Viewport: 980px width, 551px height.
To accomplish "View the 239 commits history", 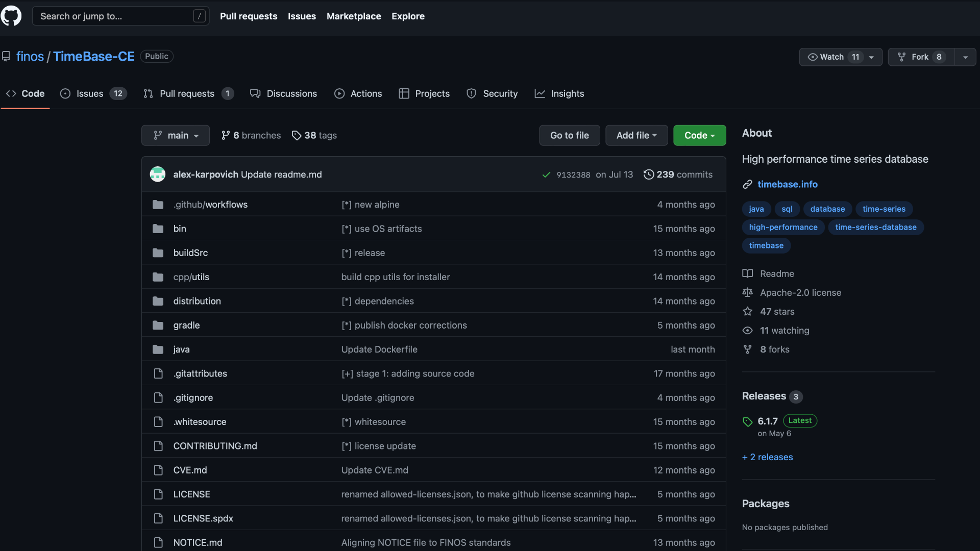I will click(x=678, y=174).
